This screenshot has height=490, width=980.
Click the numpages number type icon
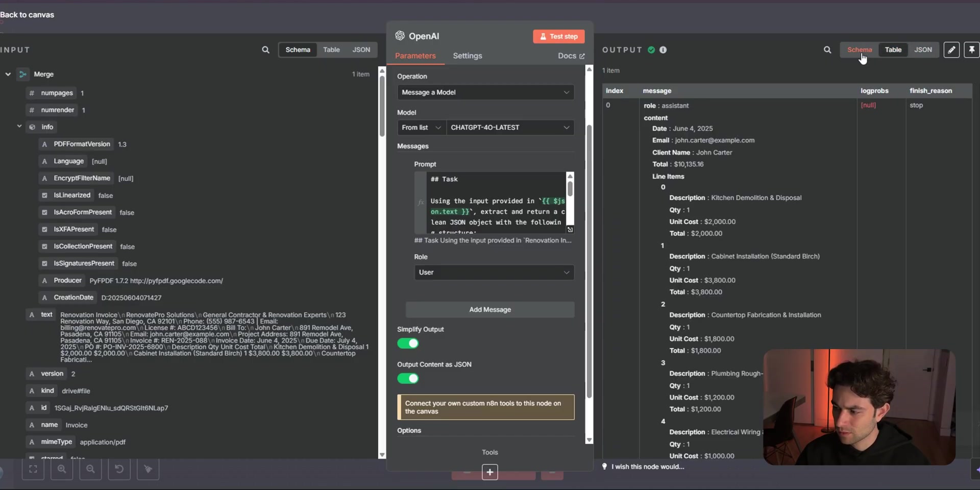(32, 93)
